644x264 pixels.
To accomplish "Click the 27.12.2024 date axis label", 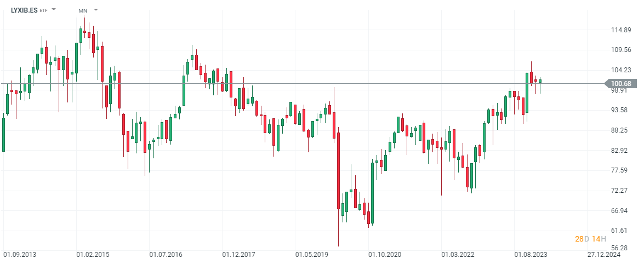I will (x=603, y=255).
